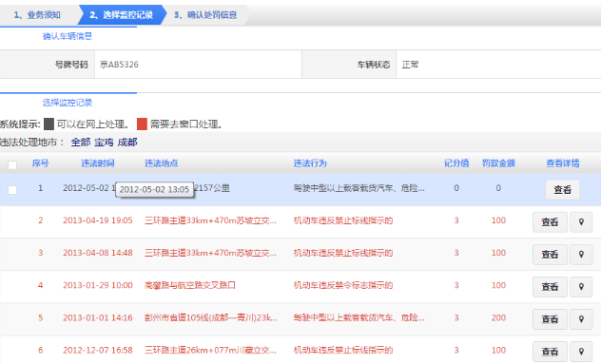
Task: Click the 罚款金额 column header
Action: point(498,163)
